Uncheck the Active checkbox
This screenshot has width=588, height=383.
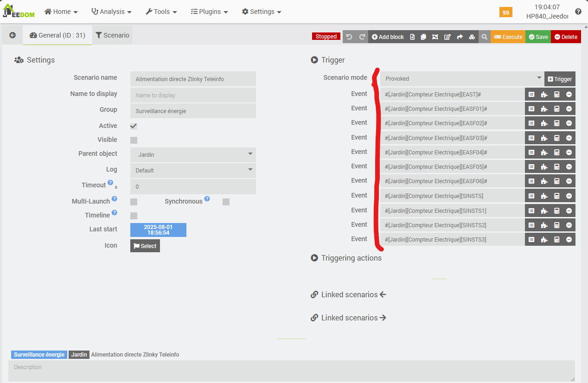point(134,126)
